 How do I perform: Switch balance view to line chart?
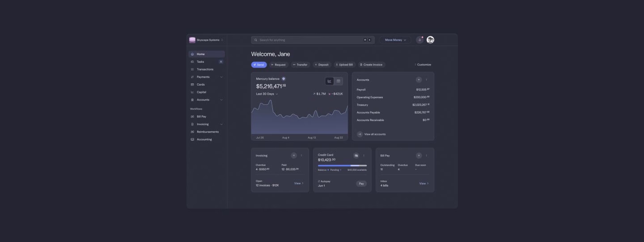[330, 81]
